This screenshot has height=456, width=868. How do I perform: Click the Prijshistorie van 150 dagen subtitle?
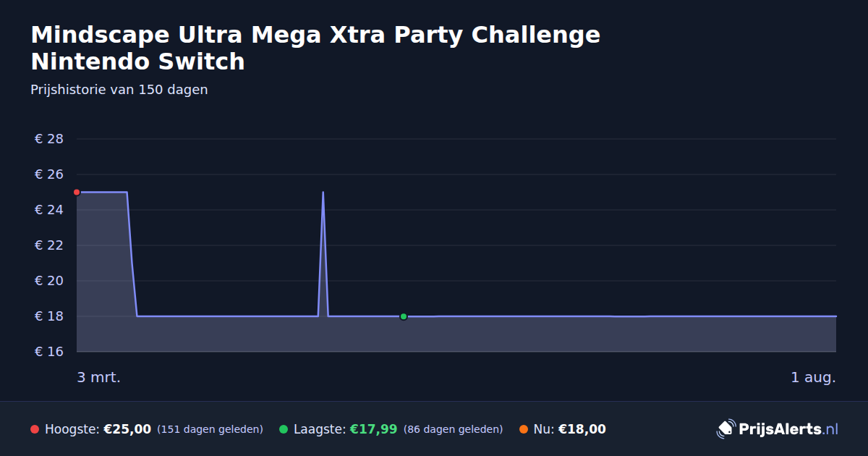pyautogui.click(x=119, y=90)
